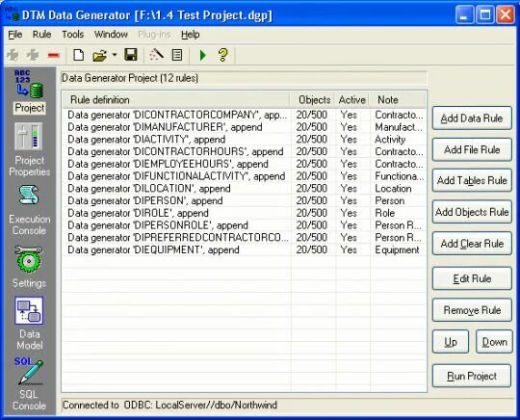This screenshot has height=420, width=520.
Task: Click the first grayed add-rule toolbar icon
Action: click(13, 55)
